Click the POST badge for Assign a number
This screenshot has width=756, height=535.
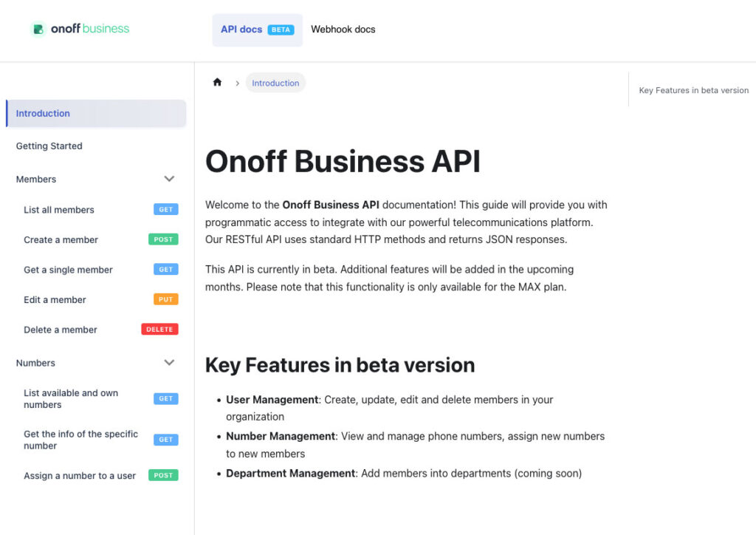pos(162,475)
